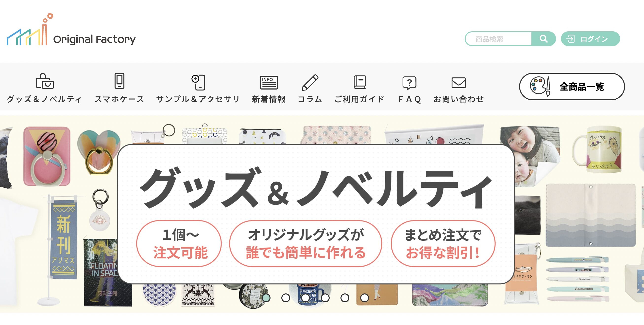Image resolution: width=644 pixels, height=325 pixels.
Task: Select the first carousel slide dot
Action: point(266,298)
